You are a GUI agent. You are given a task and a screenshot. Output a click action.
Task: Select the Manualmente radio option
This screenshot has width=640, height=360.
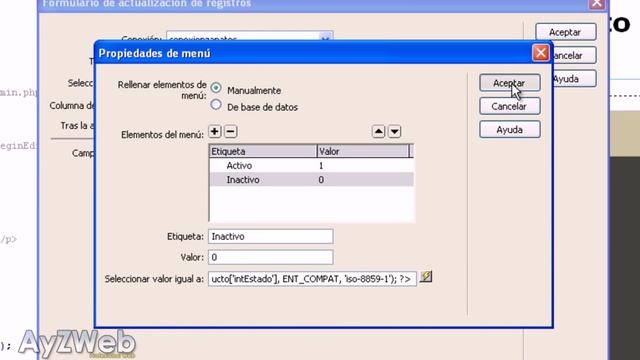pyautogui.click(x=216, y=88)
